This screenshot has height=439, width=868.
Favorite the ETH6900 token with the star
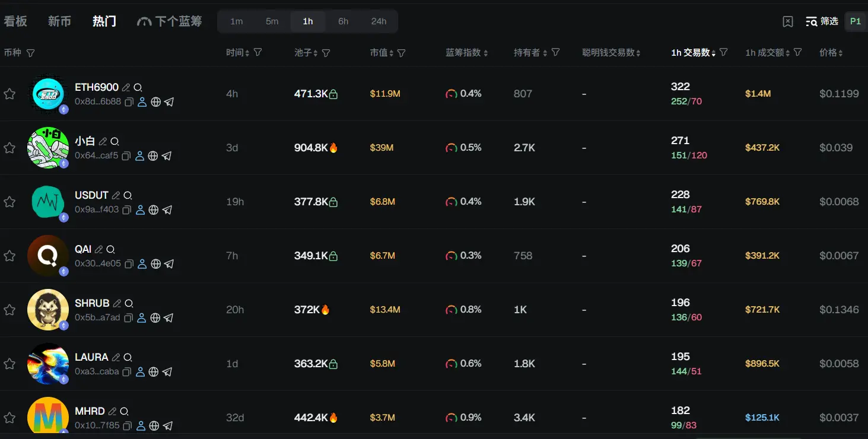pyautogui.click(x=9, y=94)
